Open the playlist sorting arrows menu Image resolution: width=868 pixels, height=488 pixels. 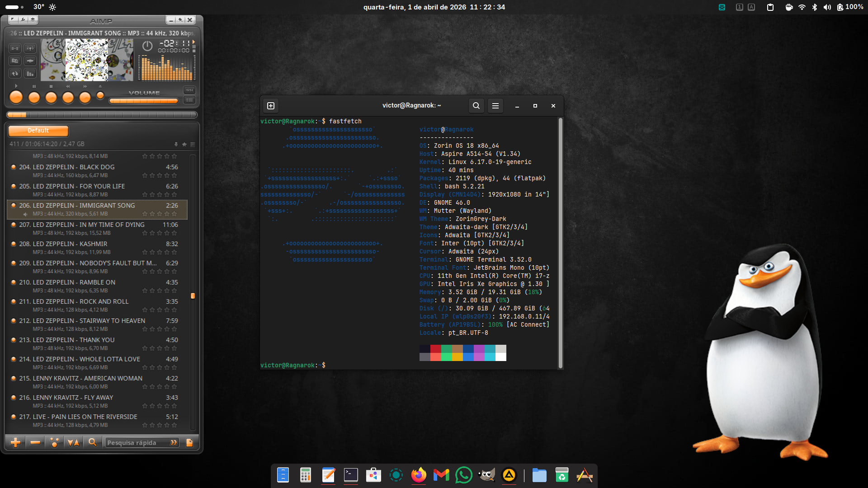coord(73,442)
